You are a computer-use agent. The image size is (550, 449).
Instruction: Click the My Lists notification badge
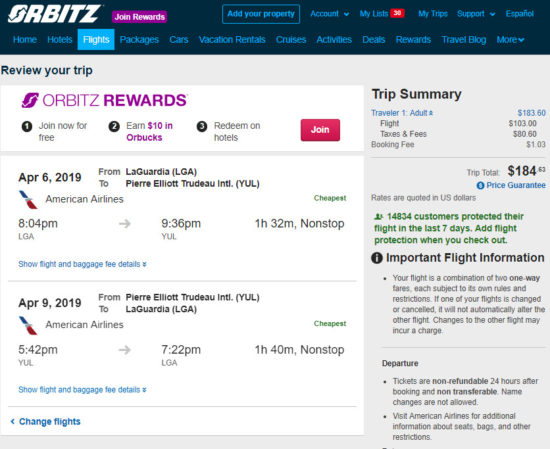coord(397,13)
